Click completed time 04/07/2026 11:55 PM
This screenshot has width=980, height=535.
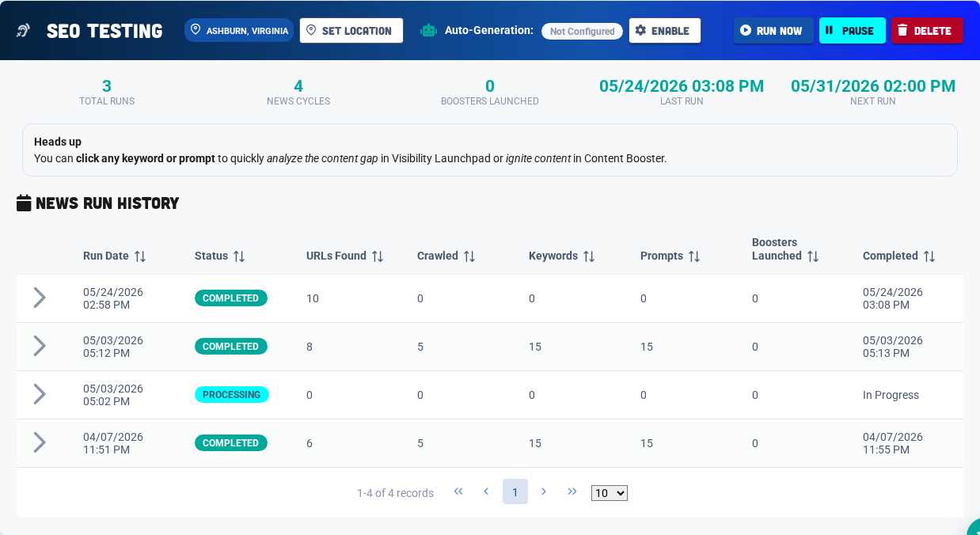tap(893, 443)
